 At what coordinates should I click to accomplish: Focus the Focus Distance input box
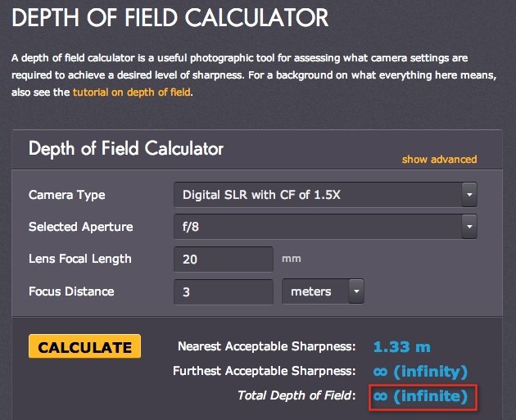coord(223,291)
